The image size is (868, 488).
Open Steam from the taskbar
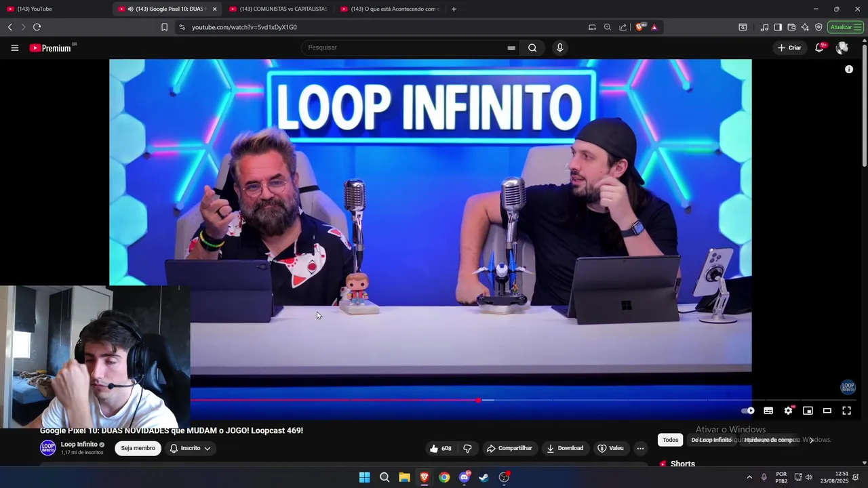pos(484,477)
